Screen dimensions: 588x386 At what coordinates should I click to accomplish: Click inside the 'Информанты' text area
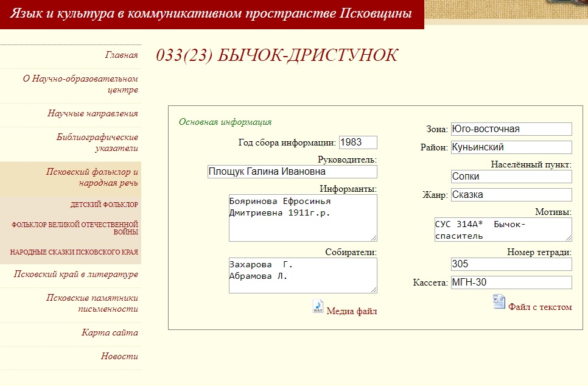click(x=303, y=218)
